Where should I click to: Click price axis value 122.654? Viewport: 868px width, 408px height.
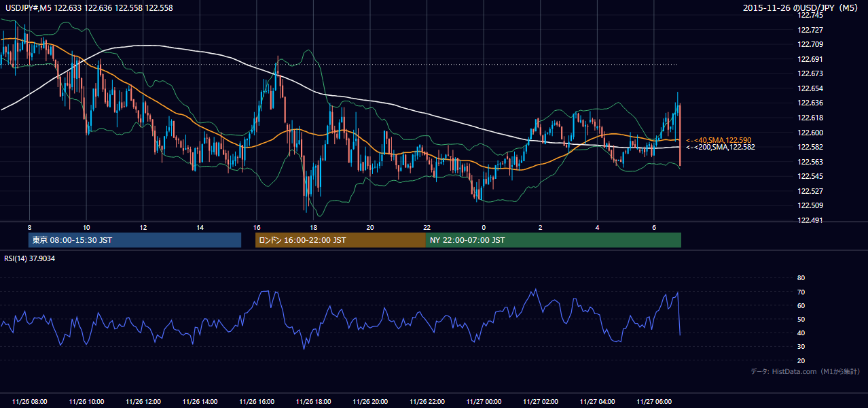[810, 88]
